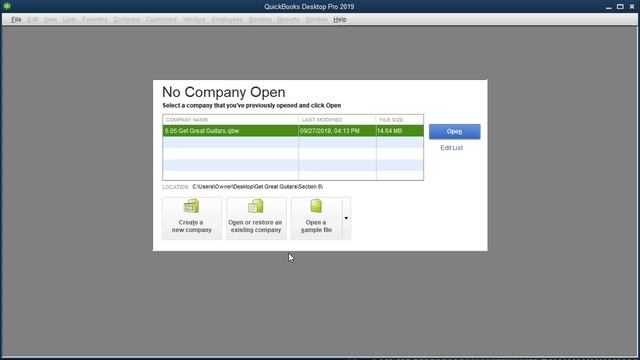Click Create a new company icon button
The width and height of the screenshot is (640, 360).
click(192, 218)
